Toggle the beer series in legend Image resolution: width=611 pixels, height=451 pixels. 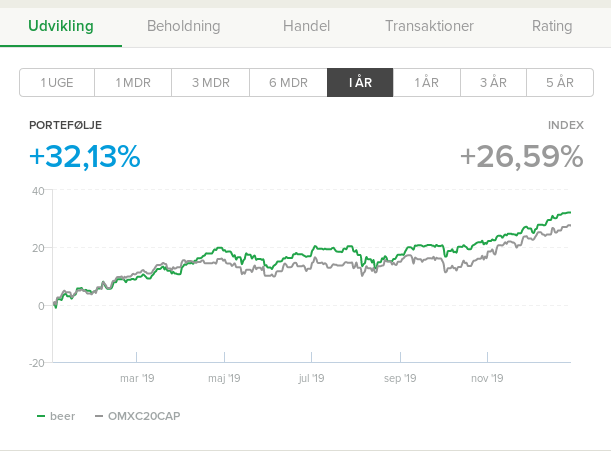click(62, 416)
